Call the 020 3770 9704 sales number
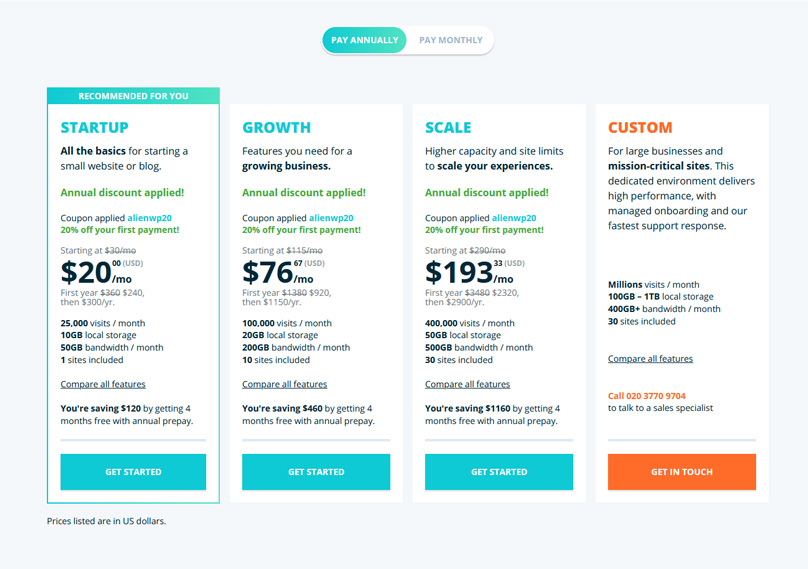Viewport: 808px width, 569px height. pos(647,396)
